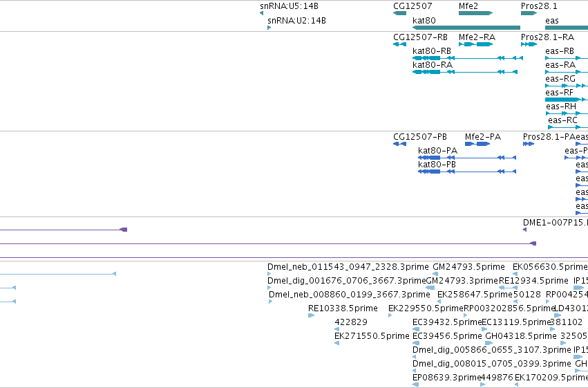Select the eas-RG transcript label
This screenshot has height=388, width=588.
click(560, 79)
